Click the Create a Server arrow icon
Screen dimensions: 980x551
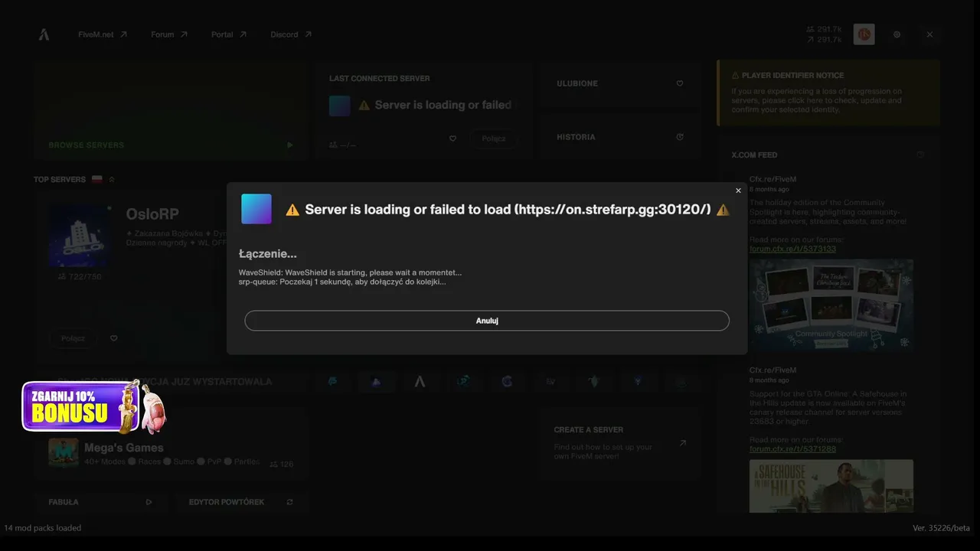682,443
